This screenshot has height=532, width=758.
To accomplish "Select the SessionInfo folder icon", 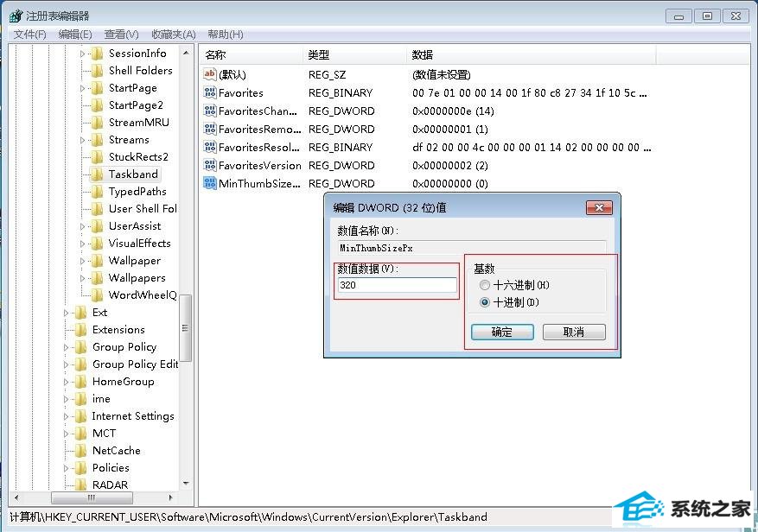I will [x=97, y=54].
